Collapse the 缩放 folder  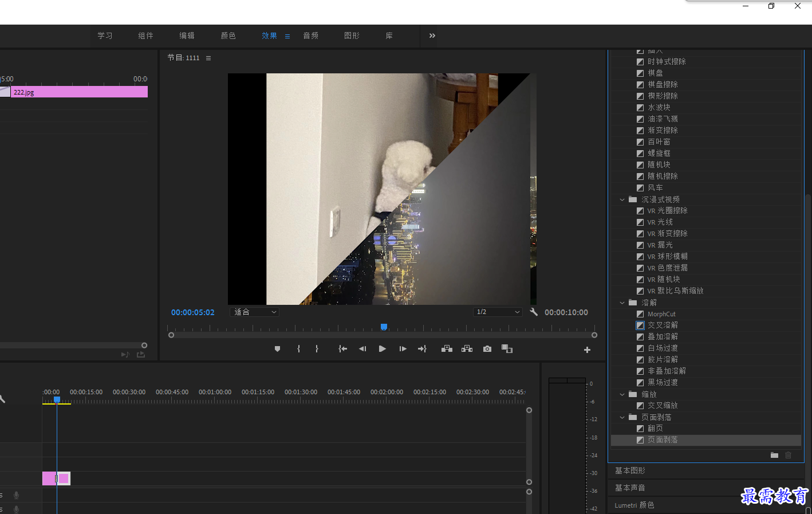click(x=622, y=394)
